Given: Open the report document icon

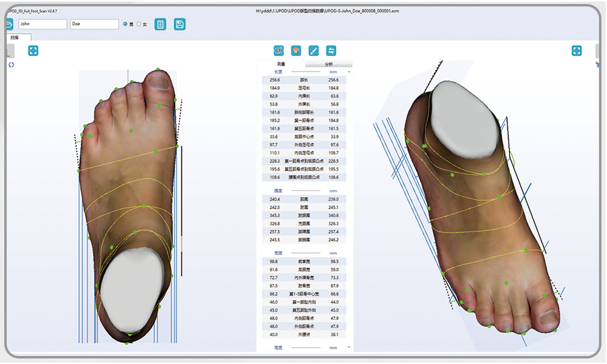Looking at the screenshot, I should tap(160, 24).
